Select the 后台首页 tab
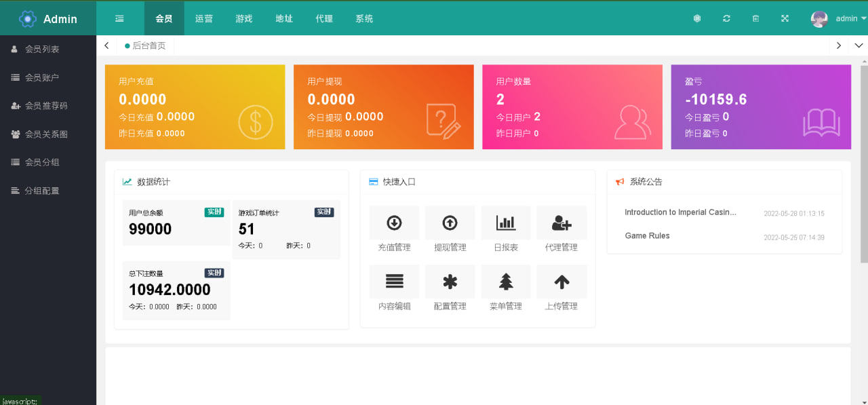This screenshot has width=868, height=405. coord(148,45)
